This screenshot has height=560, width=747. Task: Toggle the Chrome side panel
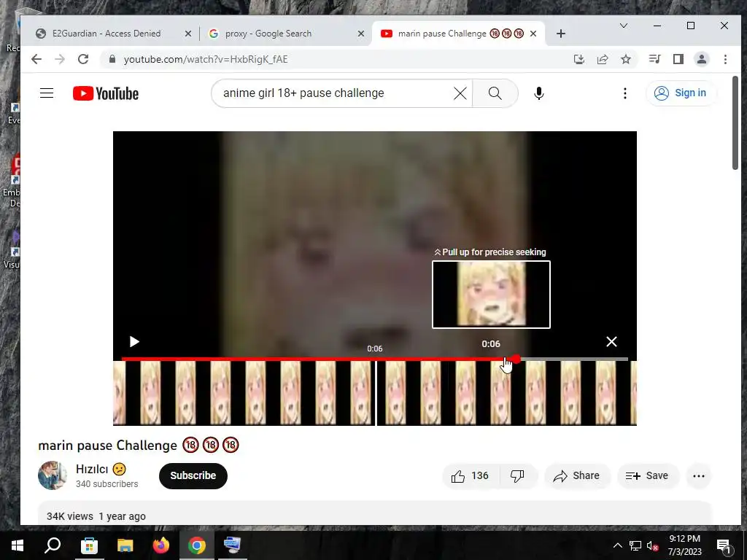point(678,59)
